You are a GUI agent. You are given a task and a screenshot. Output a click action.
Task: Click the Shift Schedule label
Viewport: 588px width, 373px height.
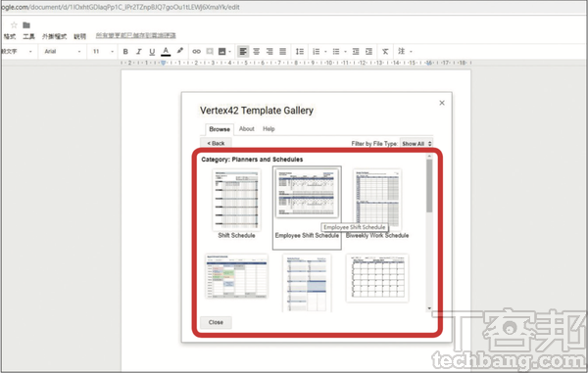pyautogui.click(x=236, y=236)
